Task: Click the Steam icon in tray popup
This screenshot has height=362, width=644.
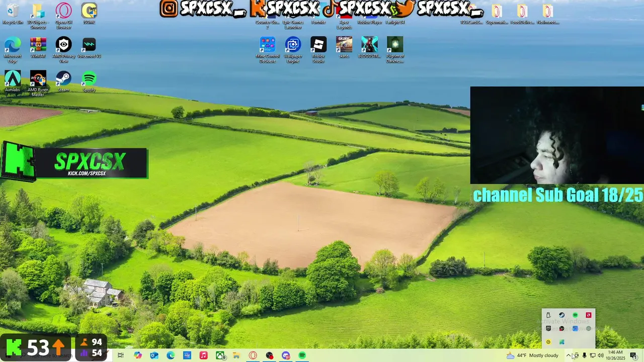Action: tap(562, 315)
